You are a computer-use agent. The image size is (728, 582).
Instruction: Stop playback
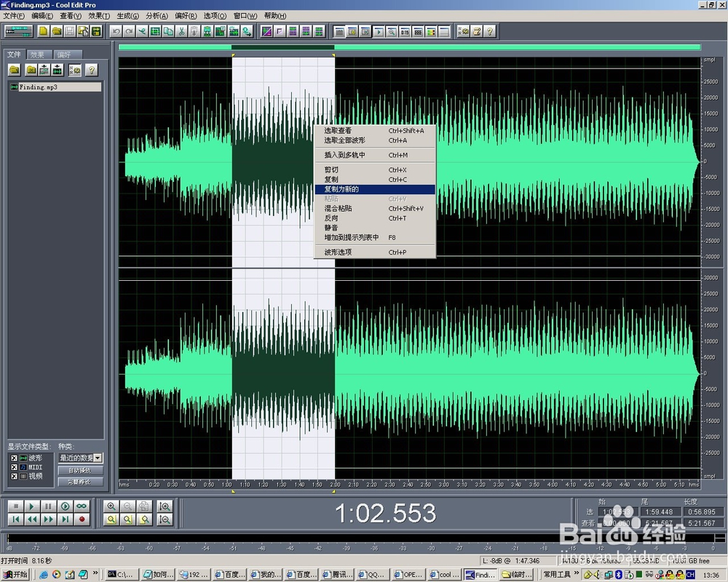[x=15, y=506]
